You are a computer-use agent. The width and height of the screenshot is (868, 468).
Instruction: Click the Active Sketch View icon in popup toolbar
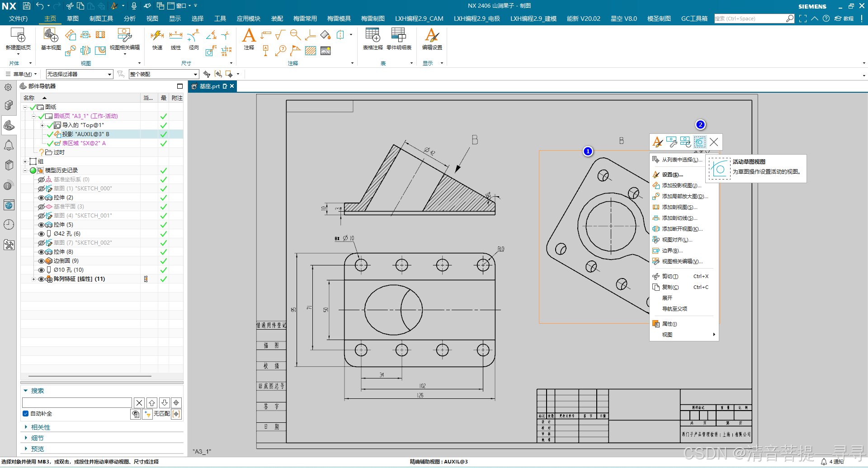pyautogui.click(x=700, y=142)
